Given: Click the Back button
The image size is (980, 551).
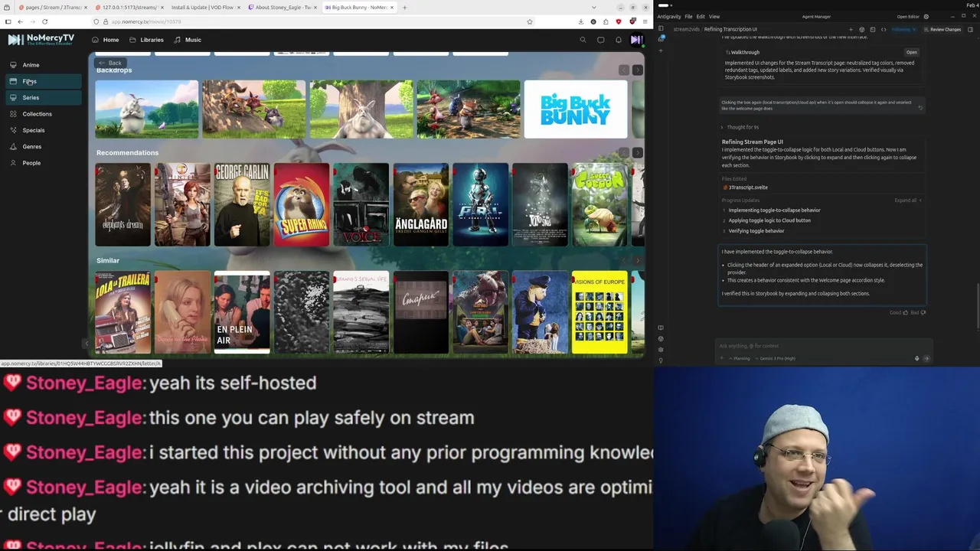Looking at the screenshot, I should 110,63.
